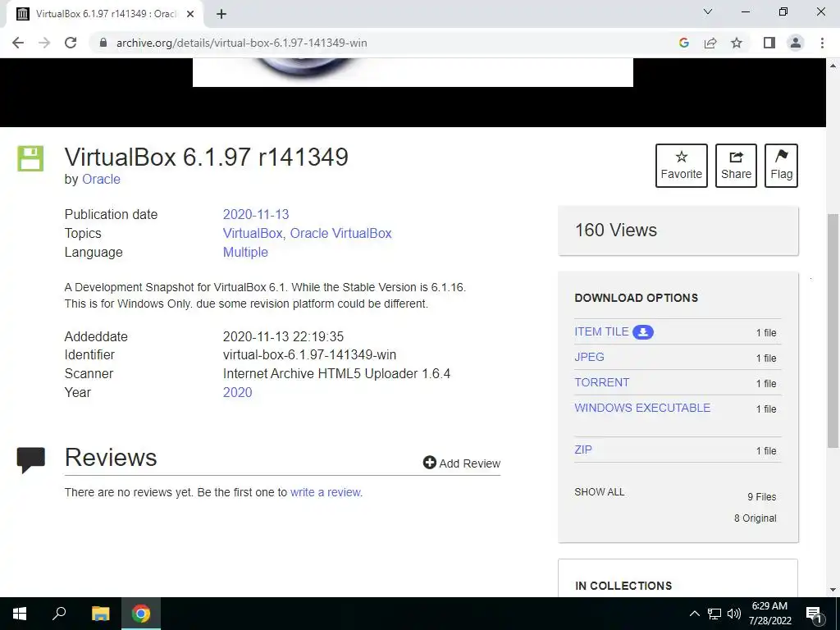Viewport: 840px width, 630px height.
Task: Click 'Internet Archive HTML5 Uploader 1.6.4' text
Action: 336,373
